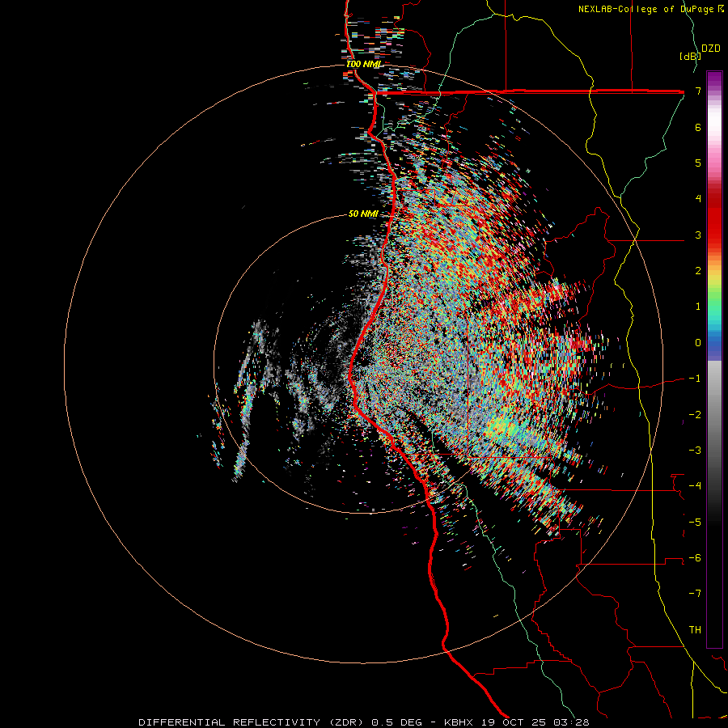Click the purple top of the color bar
This screenshot has width=728, height=728.
[714, 79]
